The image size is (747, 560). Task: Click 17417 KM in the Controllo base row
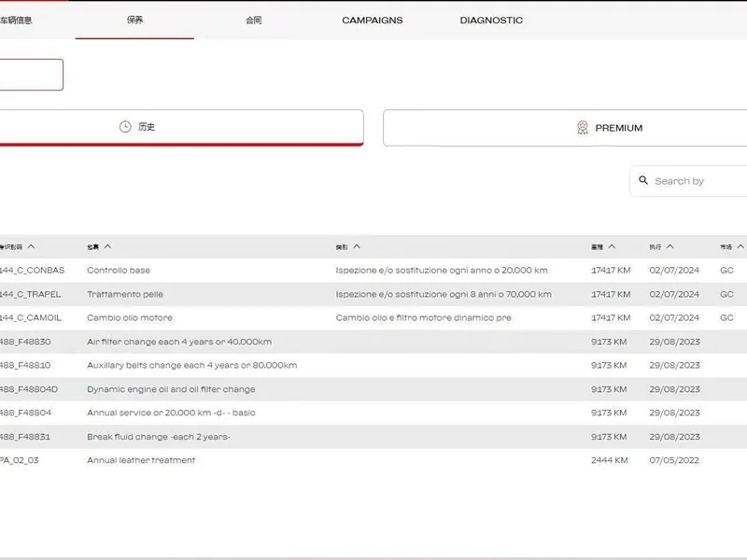tap(611, 270)
